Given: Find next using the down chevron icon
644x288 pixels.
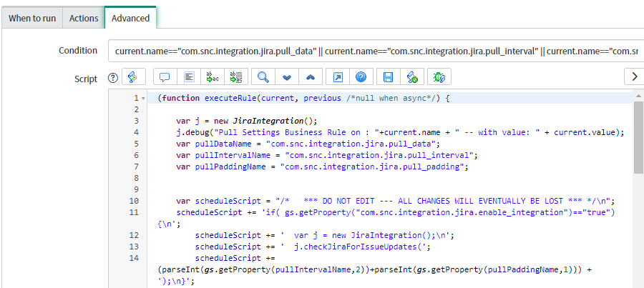Looking at the screenshot, I should point(287,76).
